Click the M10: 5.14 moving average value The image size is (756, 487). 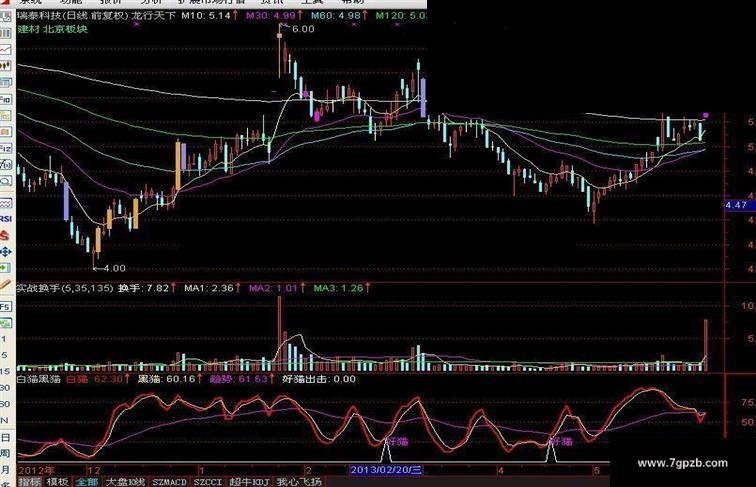(206, 15)
